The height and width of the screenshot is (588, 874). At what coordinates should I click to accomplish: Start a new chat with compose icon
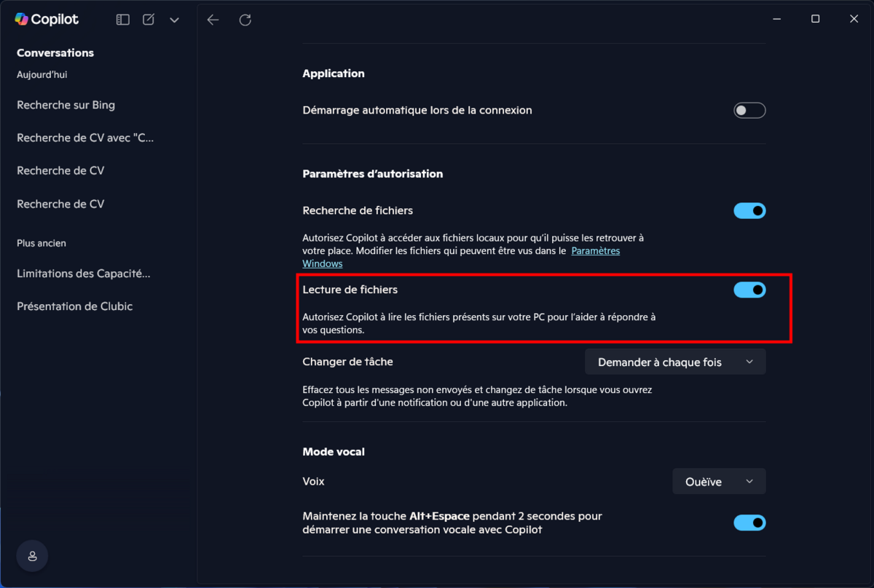click(x=149, y=20)
